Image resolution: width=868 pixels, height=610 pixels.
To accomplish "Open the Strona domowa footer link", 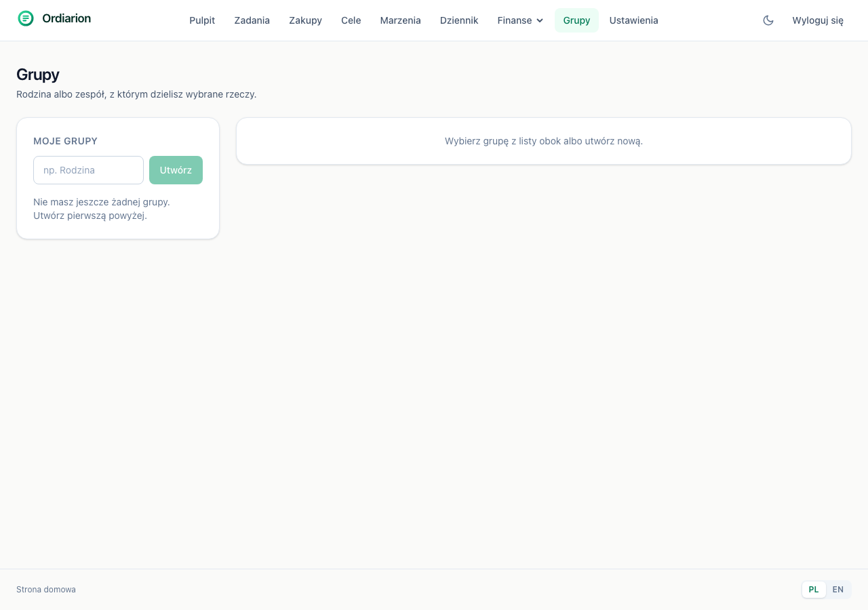I will (46, 590).
